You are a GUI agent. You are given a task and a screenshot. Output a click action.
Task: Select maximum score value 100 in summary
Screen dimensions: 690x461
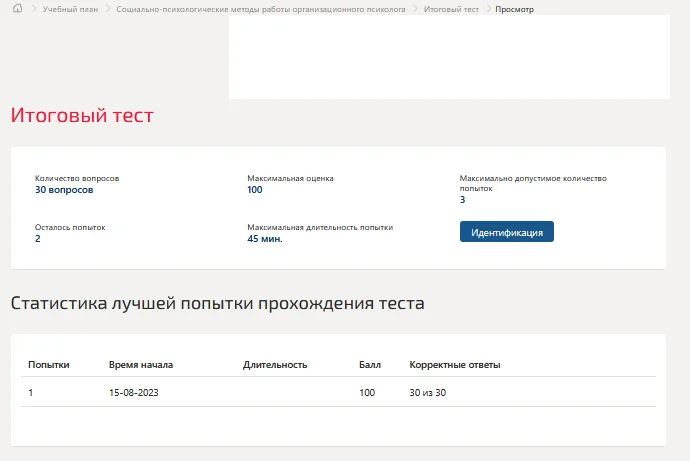[255, 190]
